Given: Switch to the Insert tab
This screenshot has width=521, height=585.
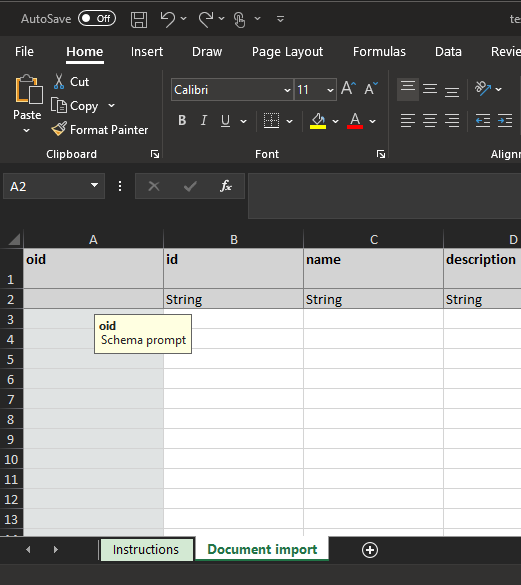Looking at the screenshot, I should tap(147, 51).
